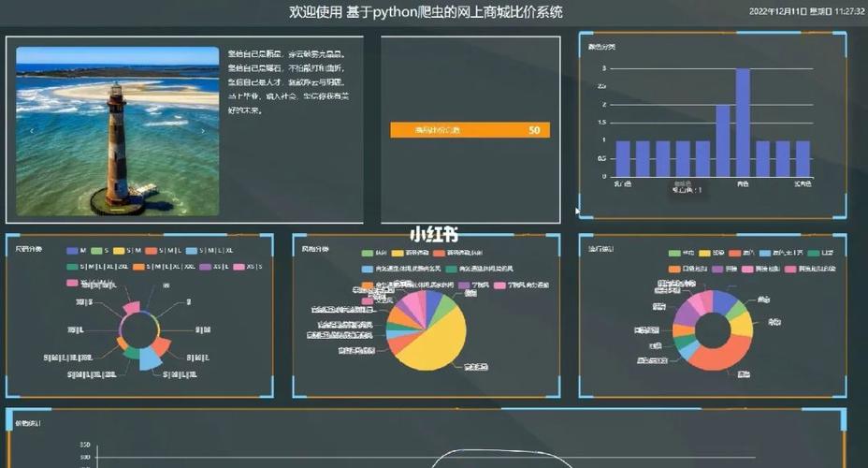Viewport: 868px width, 468px height.
Task: Select the bar chart column reaching value 2
Action: point(722,140)
